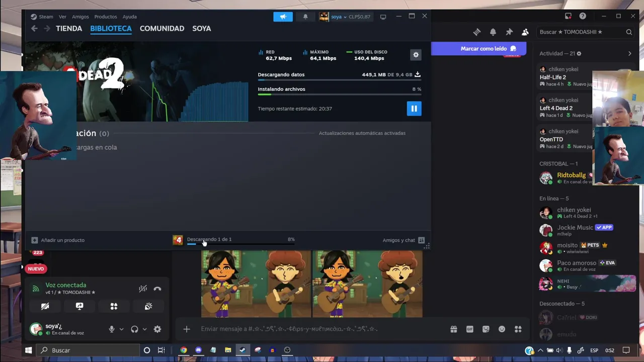Open the Discord emoji picker
The image size is (644, 362).
[502, 329]
